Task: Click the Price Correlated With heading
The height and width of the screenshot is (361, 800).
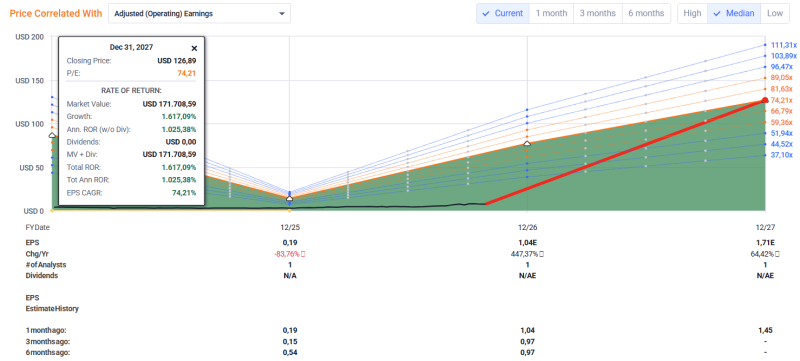Action: 56,13
